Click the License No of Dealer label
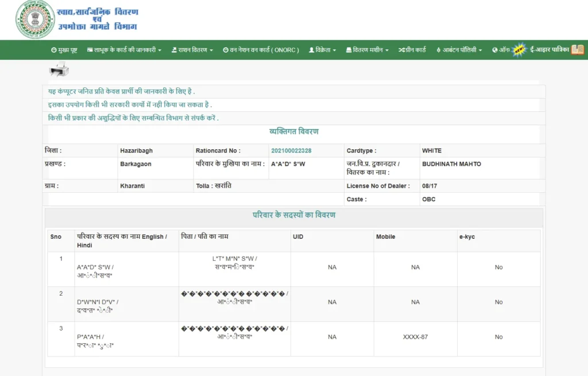The image size is (588, 376). [x=378, y=186]
